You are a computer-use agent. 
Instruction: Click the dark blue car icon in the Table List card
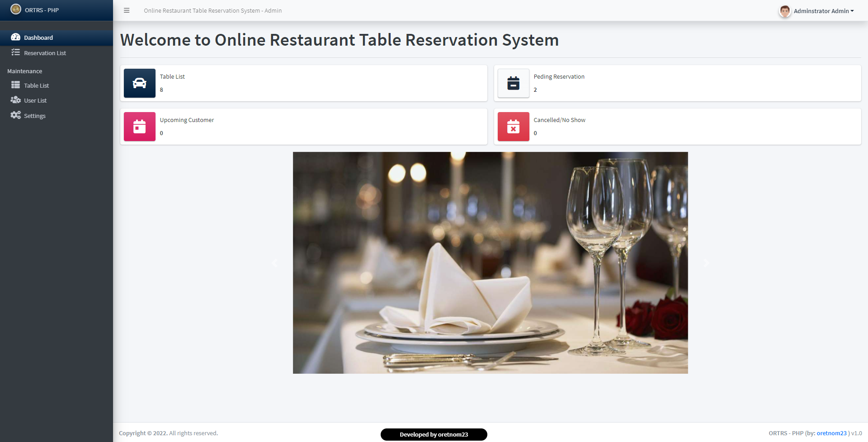(x=140, y=83)
